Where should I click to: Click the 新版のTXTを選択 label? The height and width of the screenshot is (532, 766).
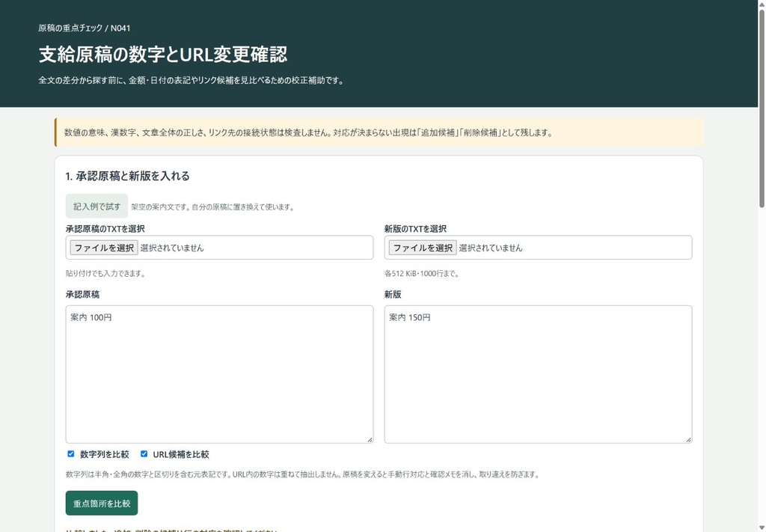pos(415,229)
